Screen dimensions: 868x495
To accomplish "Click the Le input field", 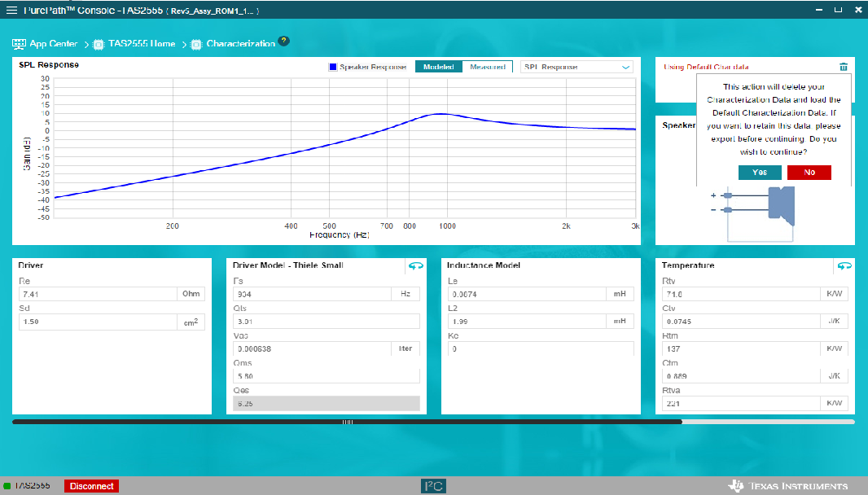I will (x=527, y=294).
